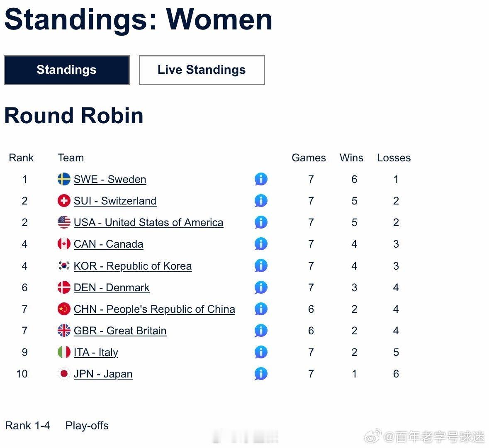Click info icon for People's Republic of China
Screen dimensions: 489x448
pyautogui.click(x=260, y=309)
